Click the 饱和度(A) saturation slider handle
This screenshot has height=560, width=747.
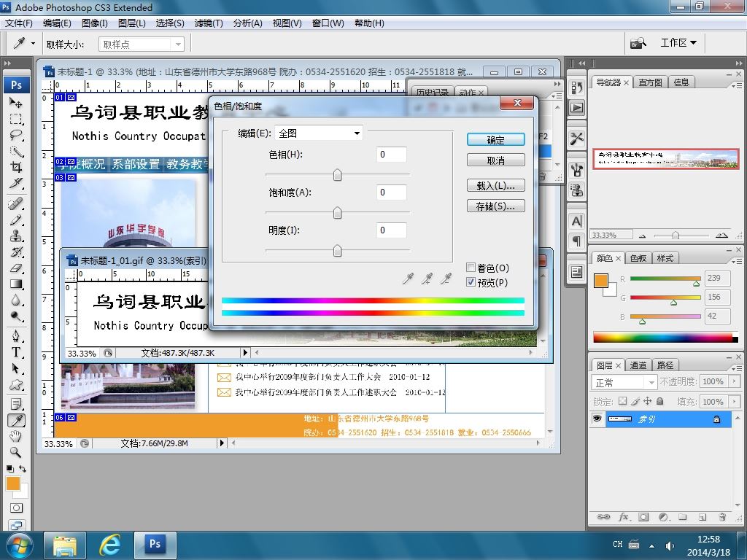337,212
